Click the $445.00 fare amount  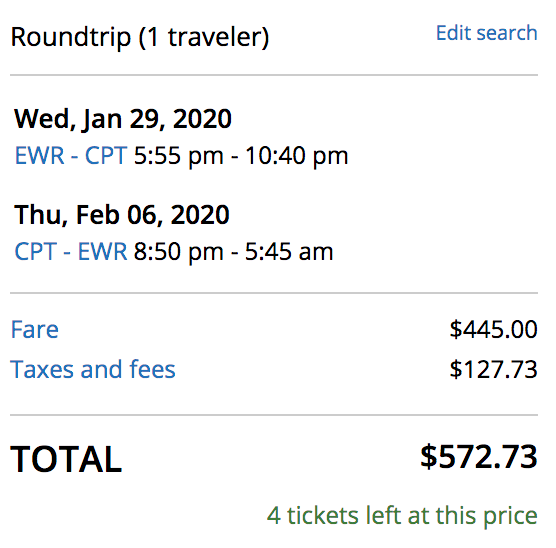click(x=494, y=330)
